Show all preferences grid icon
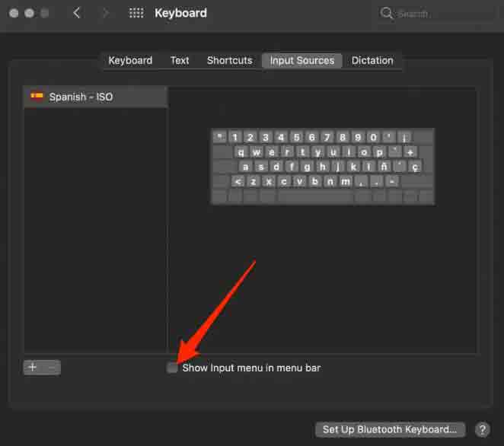 point(136,13)
